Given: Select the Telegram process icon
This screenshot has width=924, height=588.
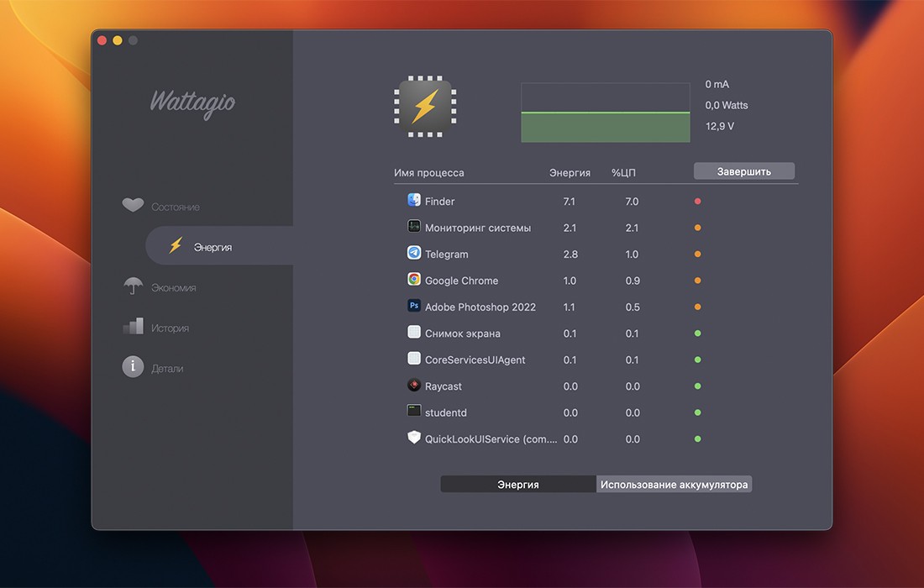Looking at the screenshot, I should click(413, 254).
